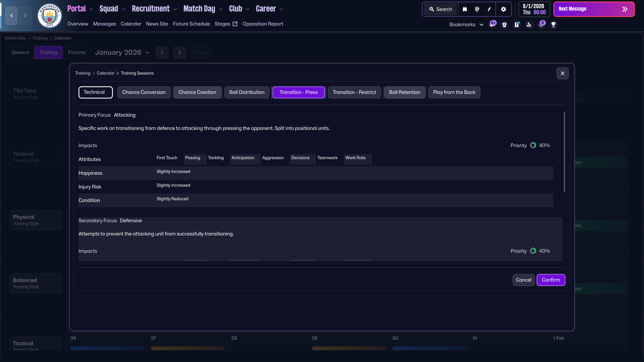Open the Opposition Report submenu item

point(263,24)
